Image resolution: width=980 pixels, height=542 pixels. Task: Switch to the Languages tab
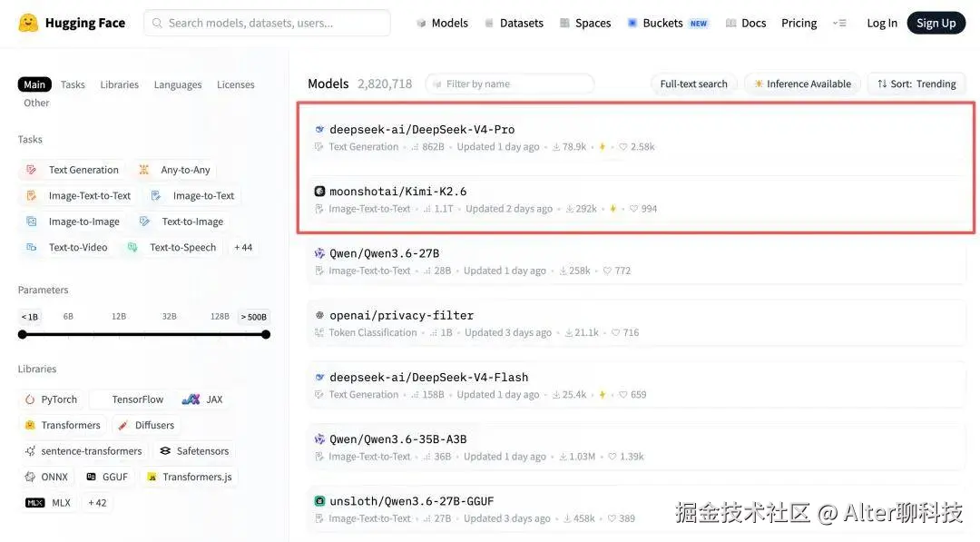[177, 84]
